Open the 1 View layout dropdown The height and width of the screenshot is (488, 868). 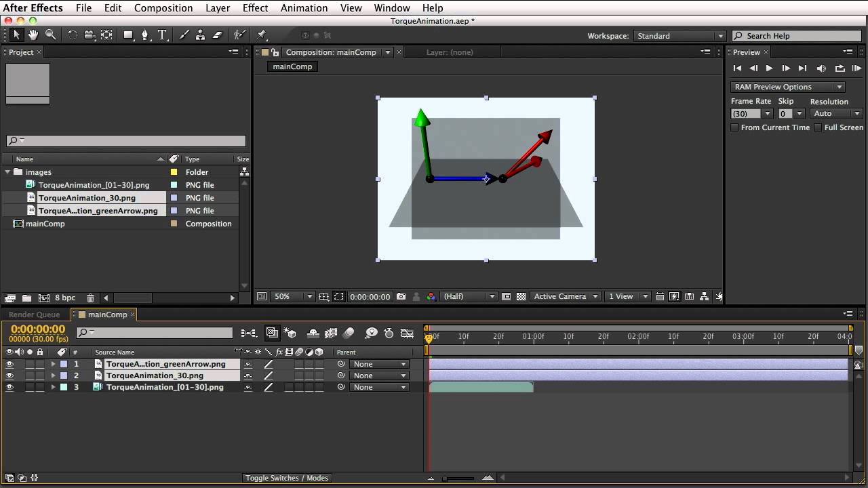tap(627, 296)
